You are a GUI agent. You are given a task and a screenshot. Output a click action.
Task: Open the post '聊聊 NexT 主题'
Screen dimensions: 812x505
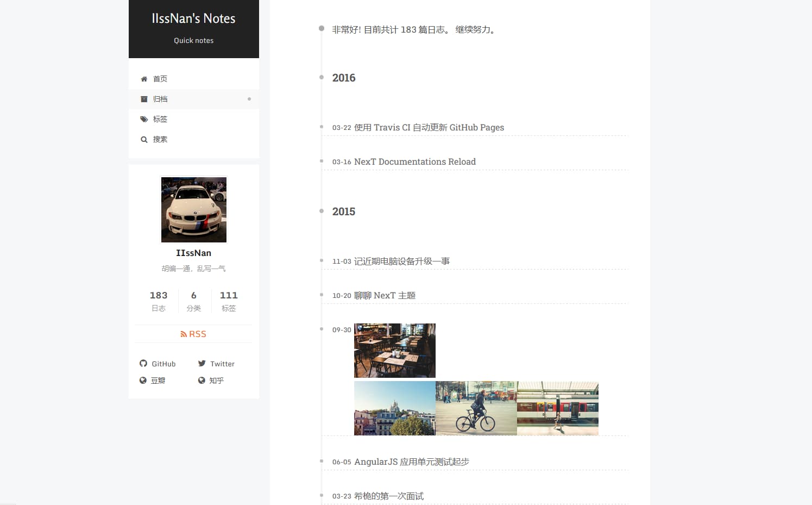(x=385, y=295)
